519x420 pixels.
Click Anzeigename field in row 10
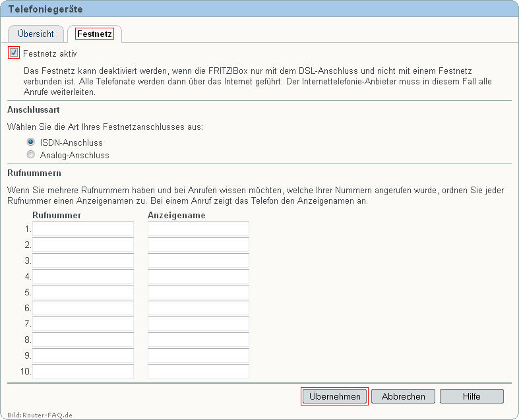pyautogui.click(x=198, y=371)
